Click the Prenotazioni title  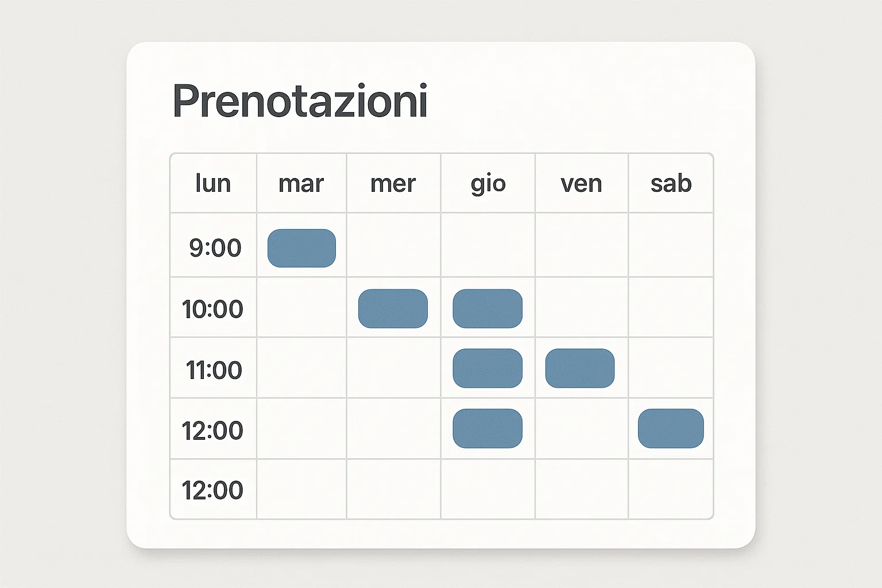[x=300, y=102]
